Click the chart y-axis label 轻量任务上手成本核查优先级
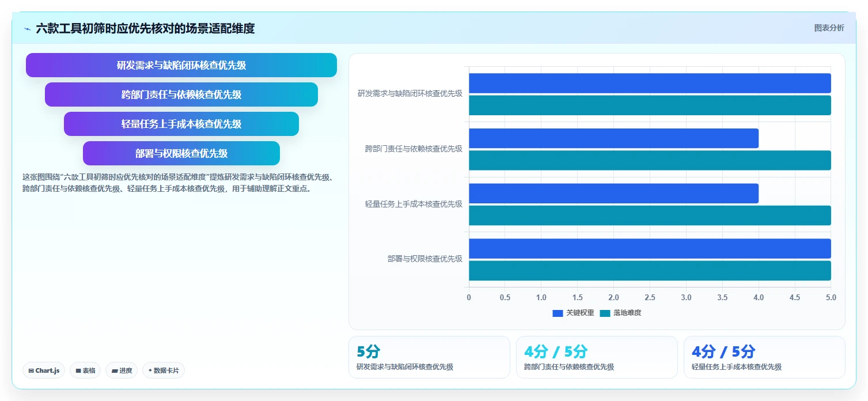The height and width of the screenshot is (401, 868). click(x=414, y=204)
